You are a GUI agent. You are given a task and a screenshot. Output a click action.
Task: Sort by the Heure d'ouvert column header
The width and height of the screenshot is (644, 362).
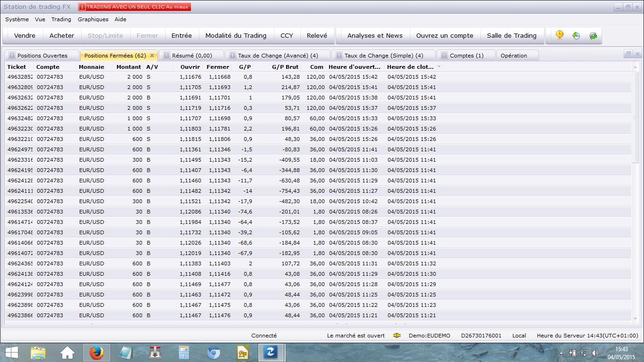(356, 67)
